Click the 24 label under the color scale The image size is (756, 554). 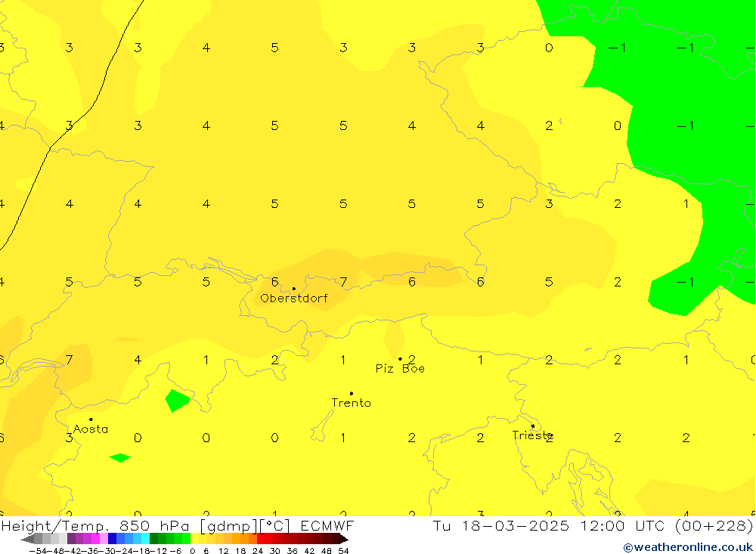click(258, 551)
